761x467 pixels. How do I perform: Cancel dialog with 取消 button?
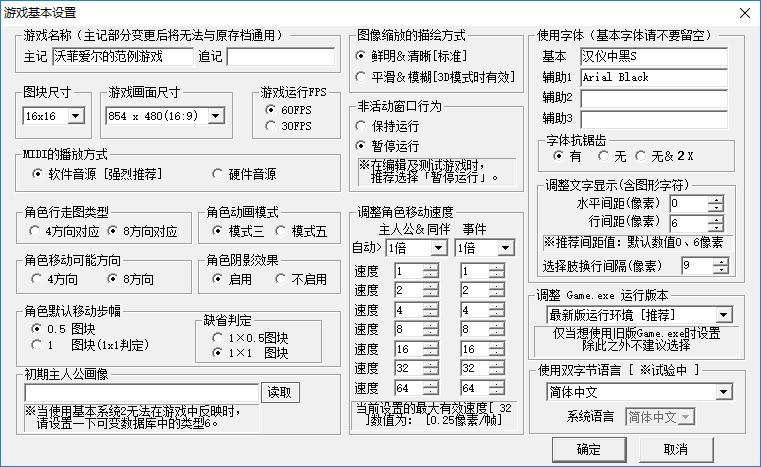[676, 450]
